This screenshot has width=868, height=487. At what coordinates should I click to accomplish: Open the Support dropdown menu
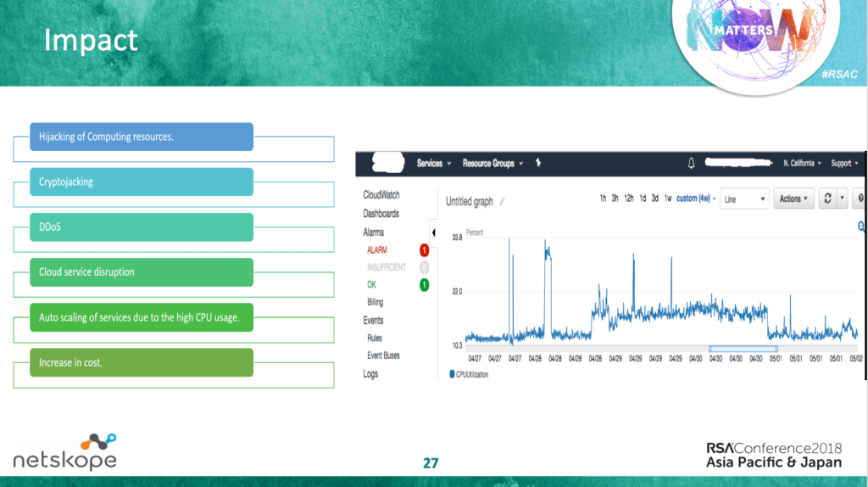844,164
